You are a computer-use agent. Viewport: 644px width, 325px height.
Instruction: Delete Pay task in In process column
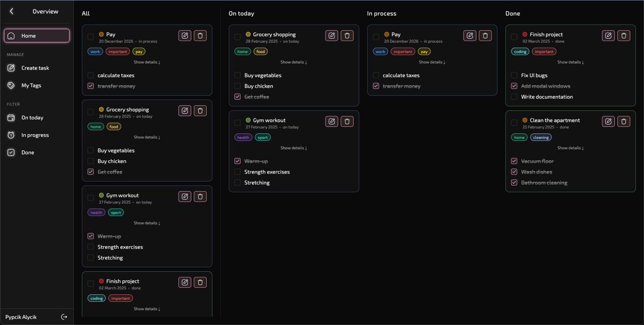[486, 36]
